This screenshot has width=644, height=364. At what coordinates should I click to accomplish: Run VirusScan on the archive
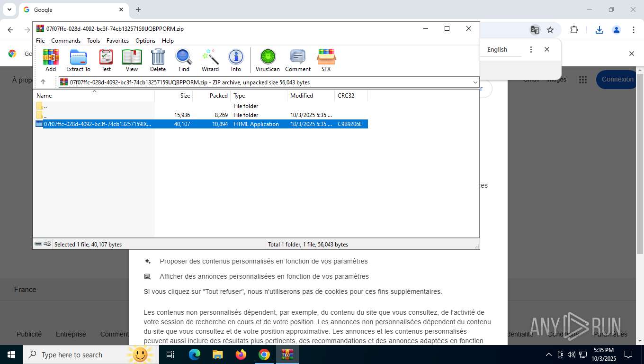click(x=268, y=60)
